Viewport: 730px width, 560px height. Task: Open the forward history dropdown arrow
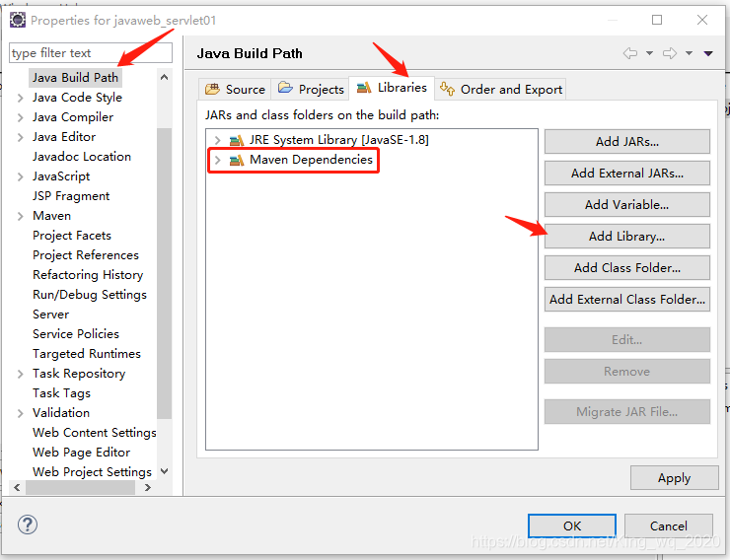tap(689, 53)
